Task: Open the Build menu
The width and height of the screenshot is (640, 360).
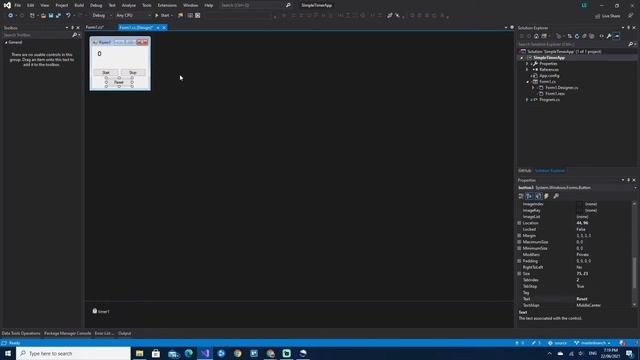Action: pos(79,5)
